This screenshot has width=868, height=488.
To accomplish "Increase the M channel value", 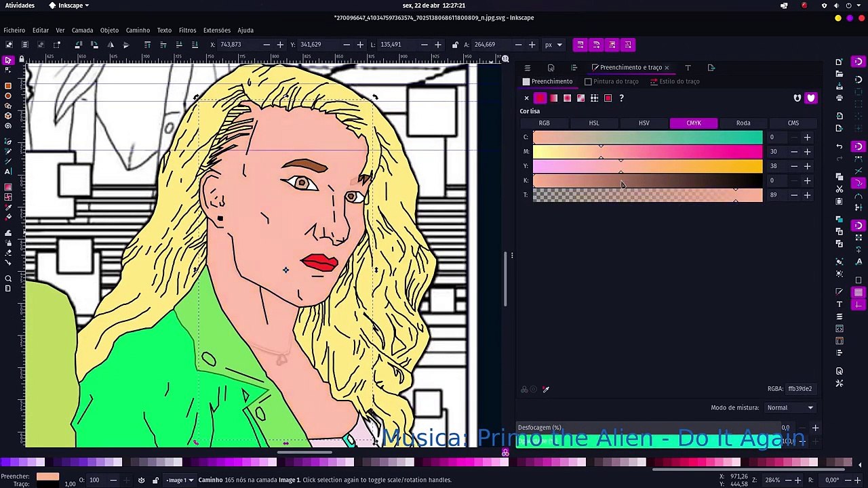I will point(807,152).
